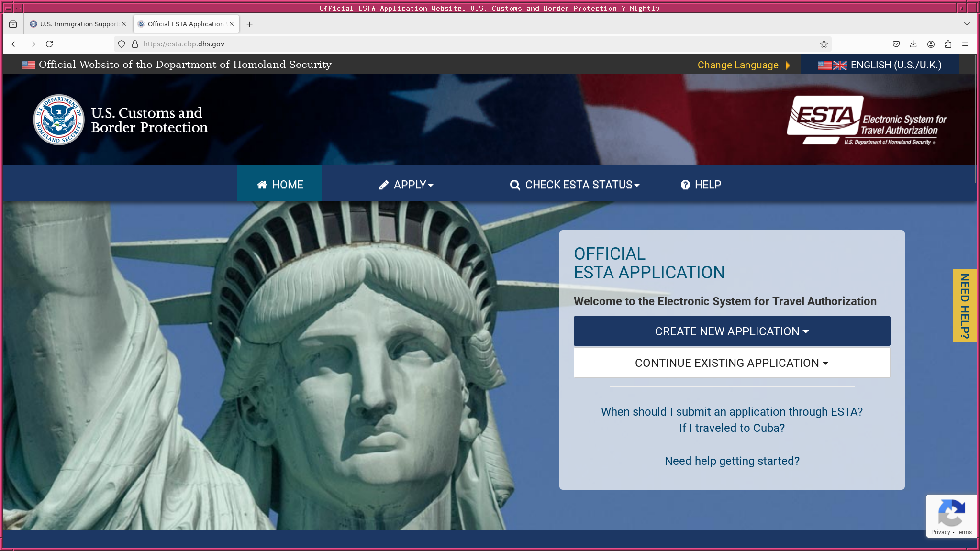Click the DHS seal logo
Image resolution: width=980 pixels, height=551 pixels.
58,120
